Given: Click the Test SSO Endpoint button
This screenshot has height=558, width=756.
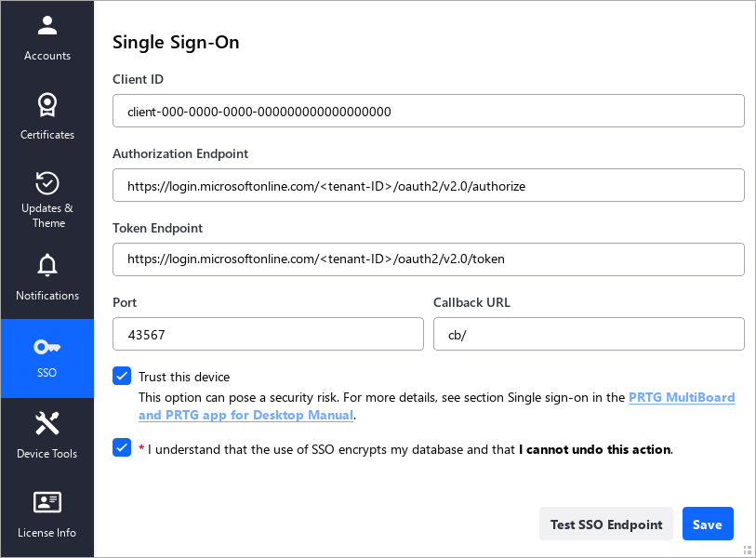Looking at the screenshot, I should [606, 524].
